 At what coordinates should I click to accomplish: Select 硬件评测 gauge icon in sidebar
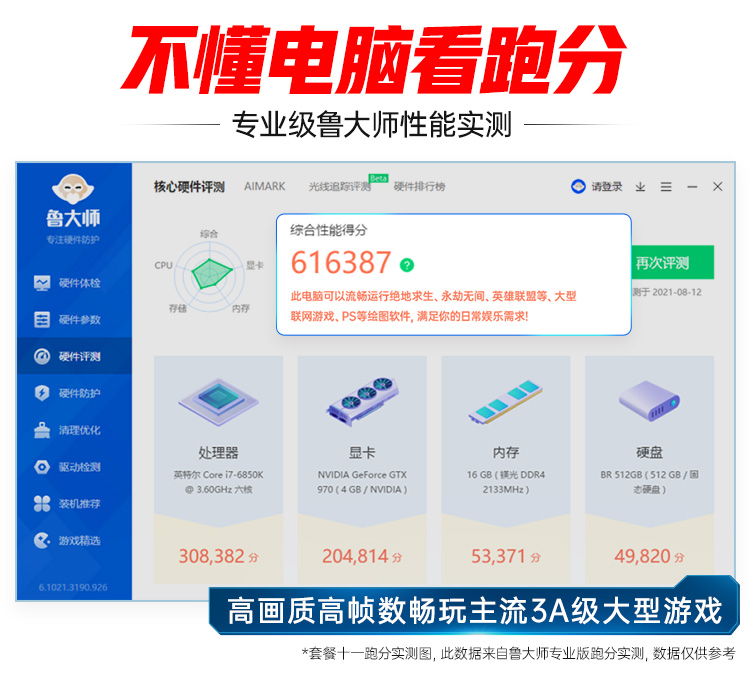(42, 356)
